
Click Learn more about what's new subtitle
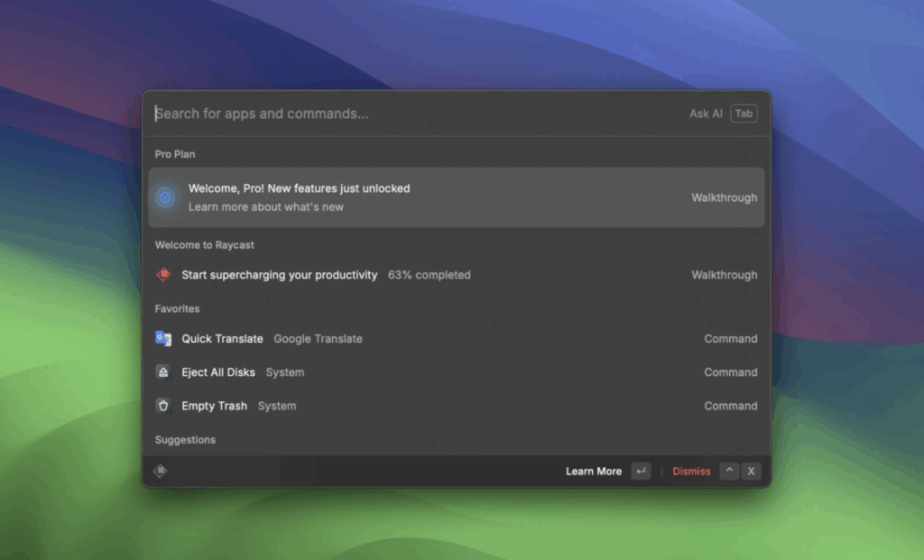click(x=266, y=207)
